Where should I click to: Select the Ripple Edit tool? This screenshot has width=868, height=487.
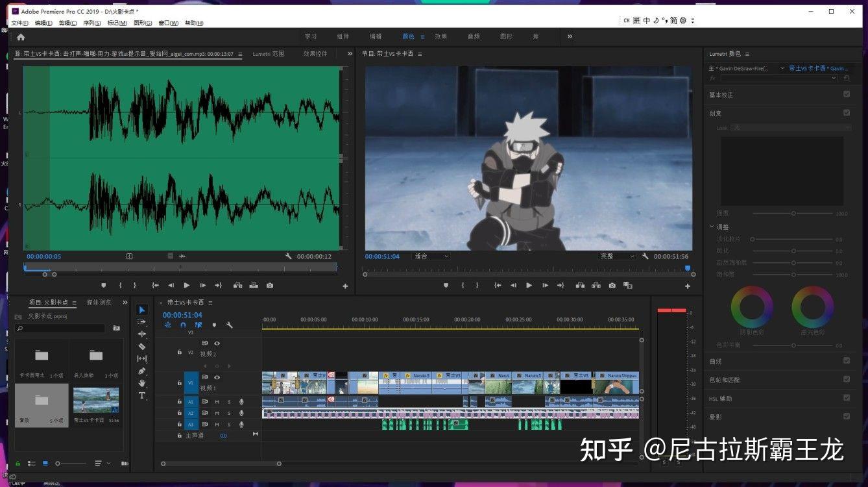click(142, 334)
